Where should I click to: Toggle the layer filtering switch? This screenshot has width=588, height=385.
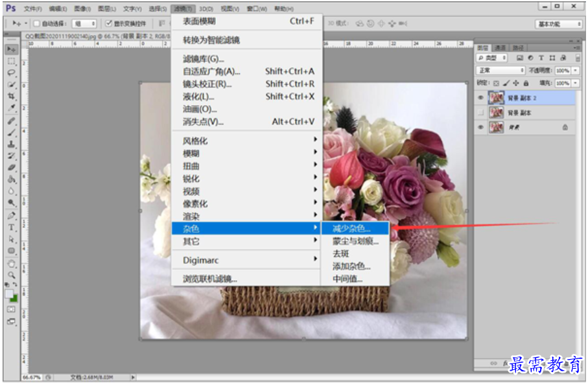point(578,58)
